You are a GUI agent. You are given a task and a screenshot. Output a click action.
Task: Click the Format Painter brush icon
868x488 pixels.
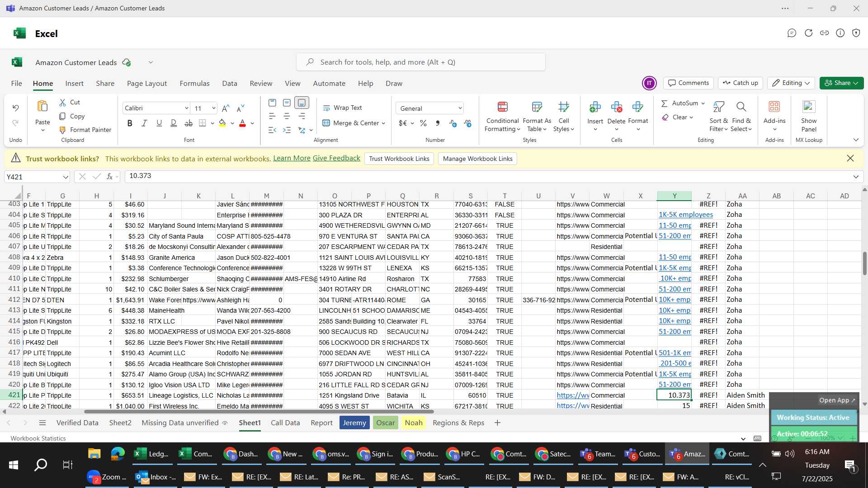(x=62, y=130)
